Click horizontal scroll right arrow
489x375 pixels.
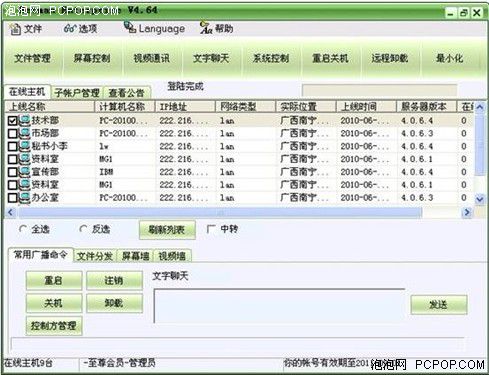tap(467, 212)
